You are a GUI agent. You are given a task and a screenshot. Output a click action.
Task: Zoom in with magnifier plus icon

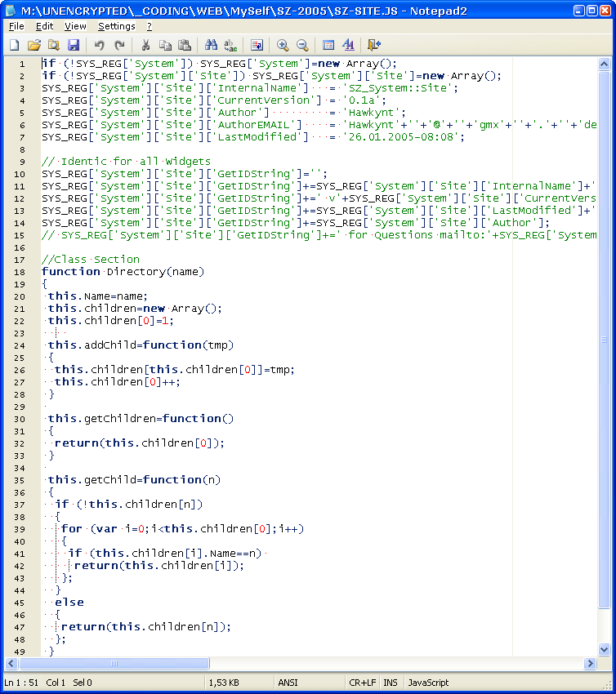(283, 45)
